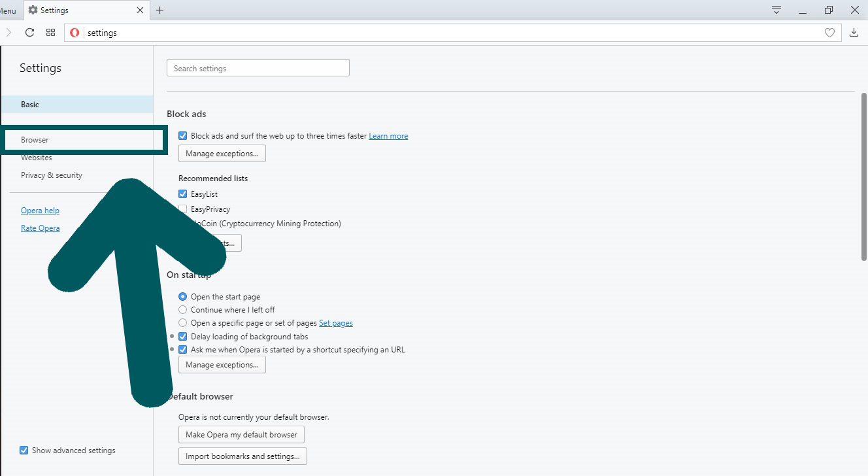The image size is (868, 476).
Task: Click the address bar showing settings
Action: (451, 33)
